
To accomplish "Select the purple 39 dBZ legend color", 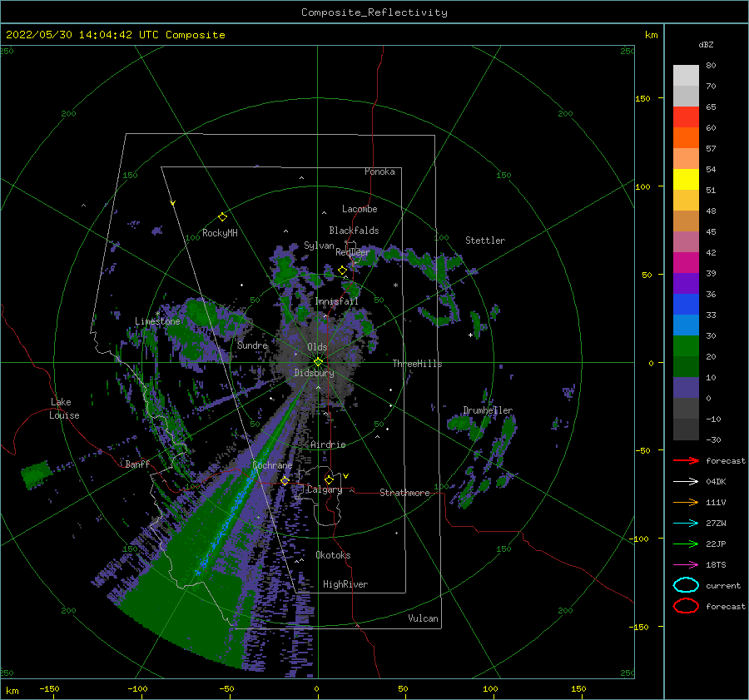I will click(686, 284).
